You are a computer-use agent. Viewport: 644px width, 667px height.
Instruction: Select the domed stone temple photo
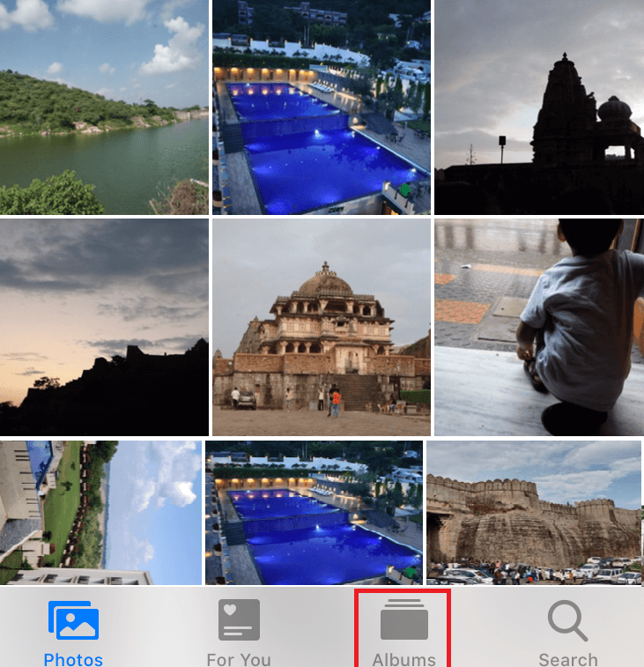(x=322, y=327)
